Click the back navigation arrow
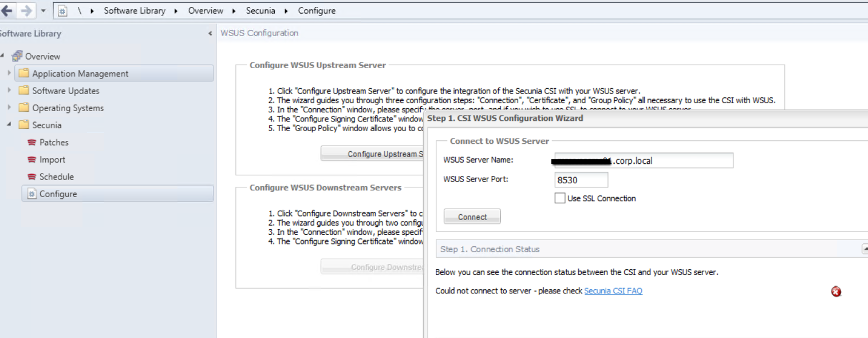This screenshot has width=868, height=338. tap(7, 10)
